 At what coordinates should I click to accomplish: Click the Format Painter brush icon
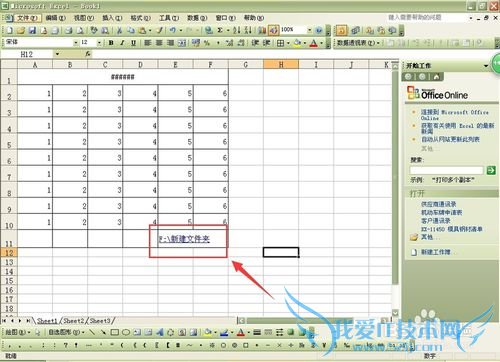coord(160,30)
